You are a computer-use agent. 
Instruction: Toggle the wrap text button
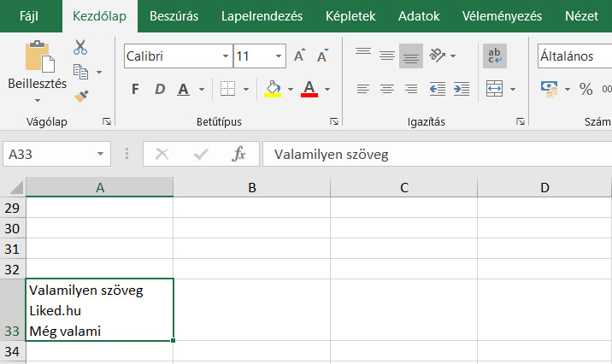point(494,56)
